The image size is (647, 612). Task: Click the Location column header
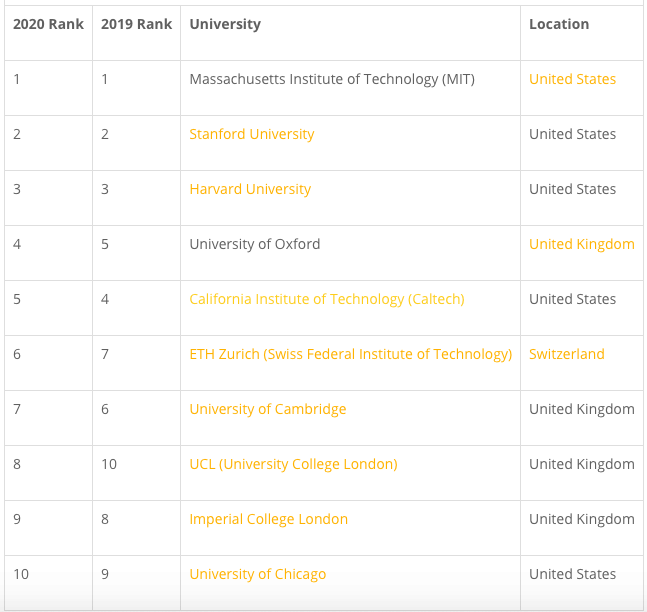(x=559, y=24)
